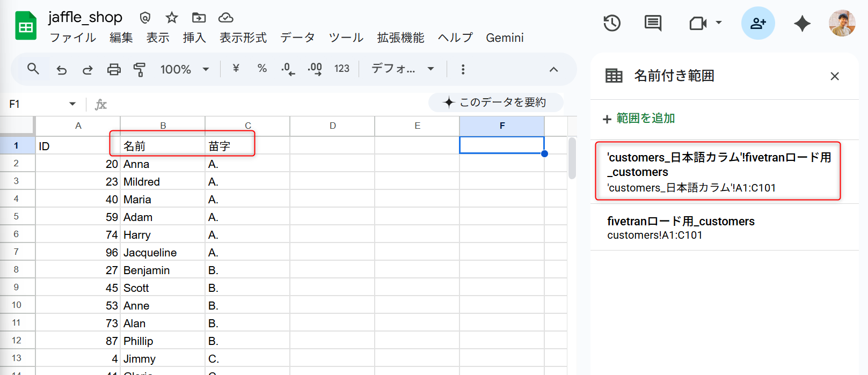Select fivetranロード用_customers named range

pos(681,227)
